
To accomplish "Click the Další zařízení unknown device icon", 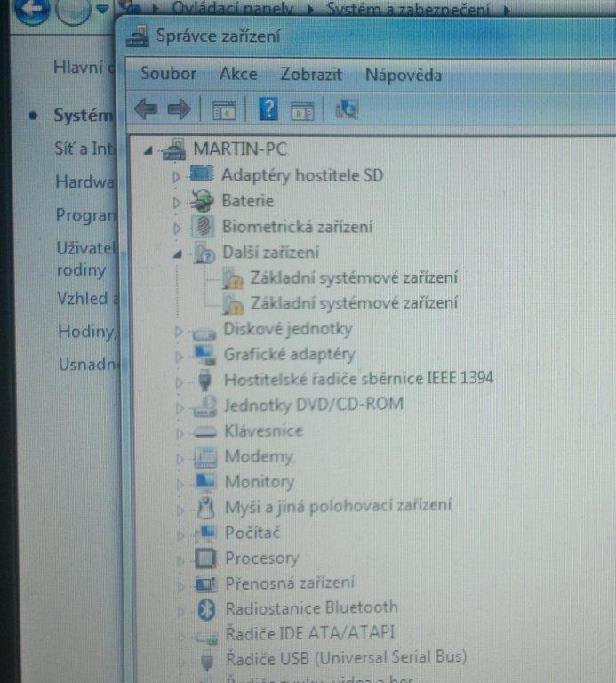I will pos(204,253).
